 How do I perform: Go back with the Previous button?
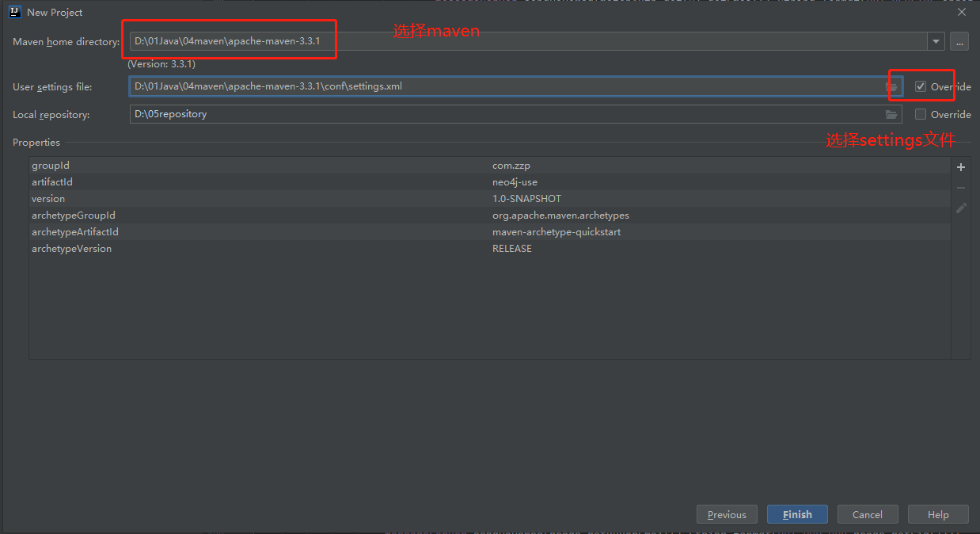coord(727,514)
